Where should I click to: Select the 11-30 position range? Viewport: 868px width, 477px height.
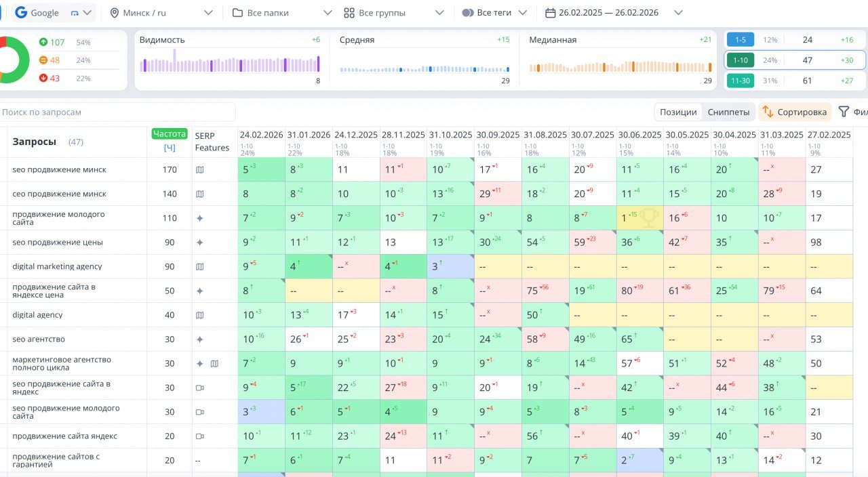coord(740,81)
